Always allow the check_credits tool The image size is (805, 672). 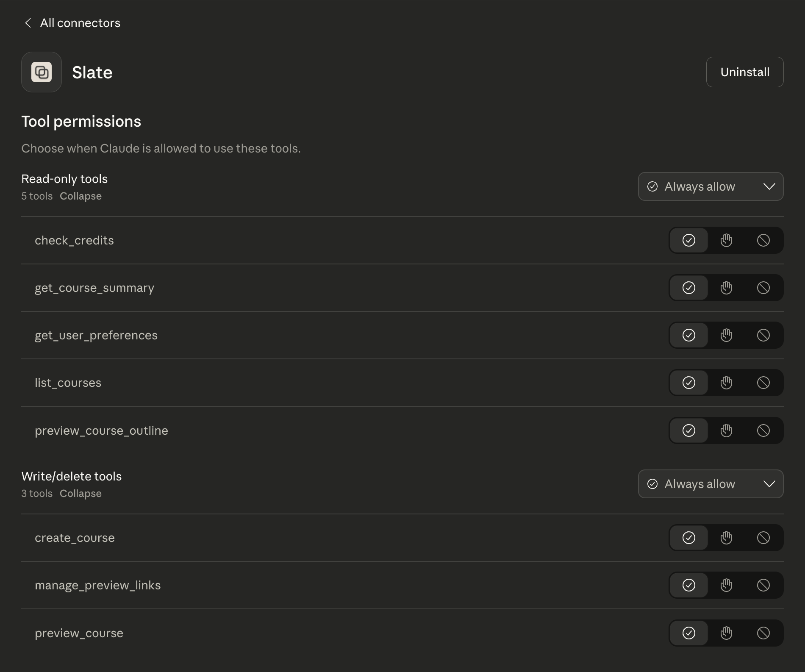(x=689, y=240)
